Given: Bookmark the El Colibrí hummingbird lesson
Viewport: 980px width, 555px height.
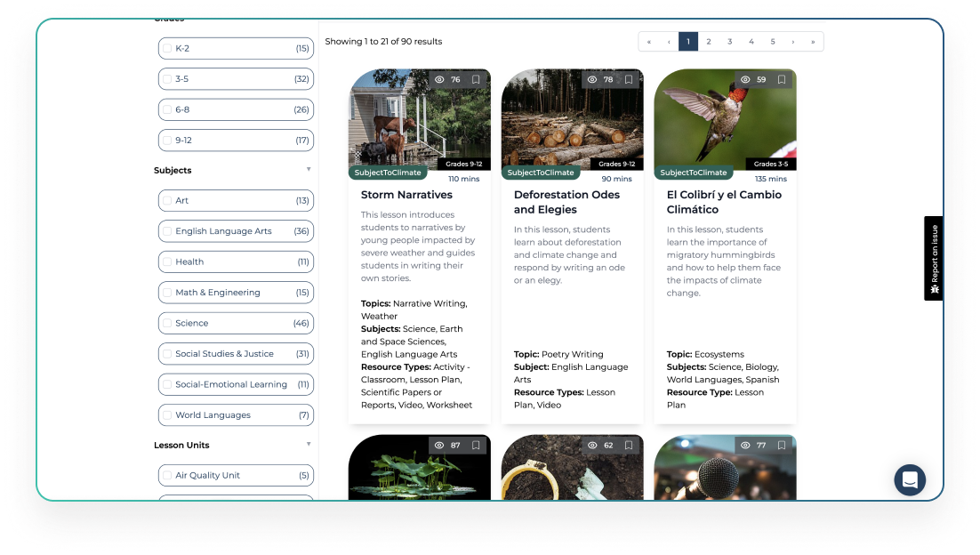Looking at the screenshot, I should (x=782, y=79).
